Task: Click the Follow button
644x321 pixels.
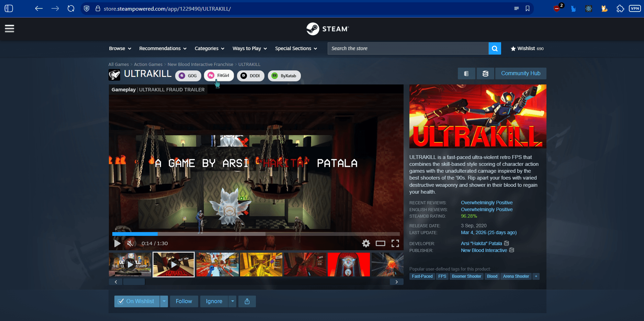Action: point(184,301)
